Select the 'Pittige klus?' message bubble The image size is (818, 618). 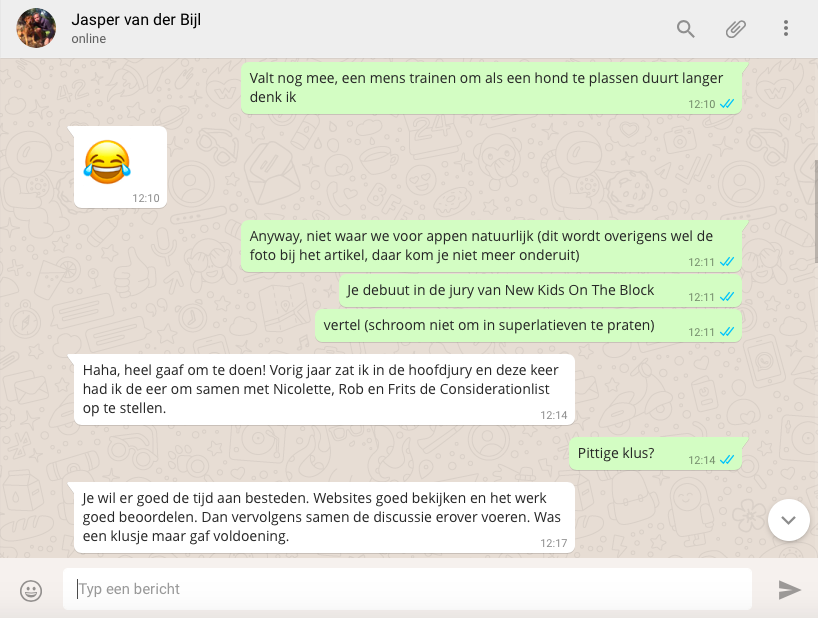655,454
